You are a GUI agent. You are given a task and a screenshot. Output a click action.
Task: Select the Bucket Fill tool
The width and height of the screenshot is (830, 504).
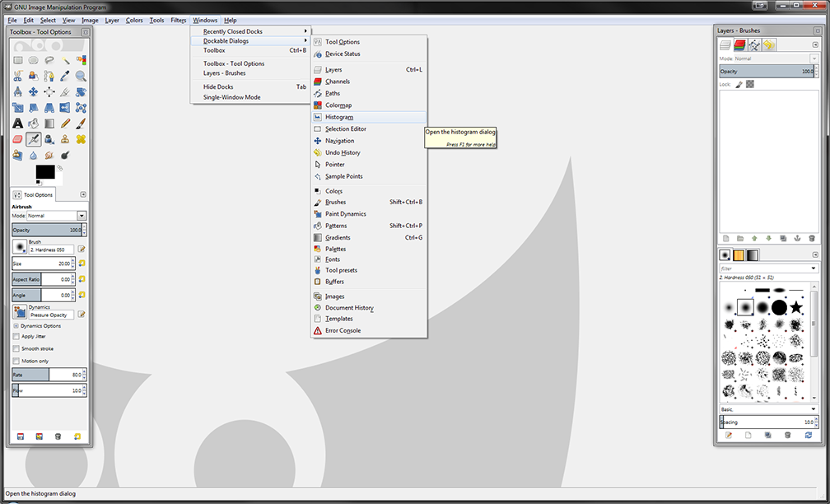tap(33, 124)
